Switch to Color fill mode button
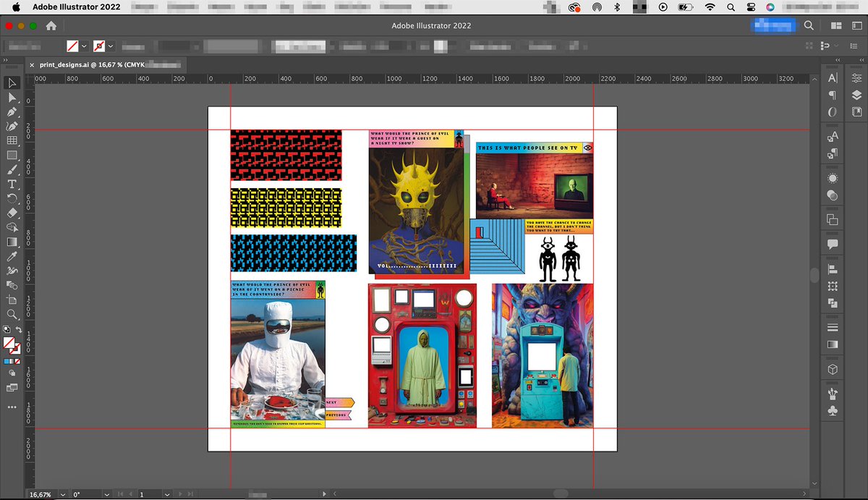The width and height of the screenshot is (868, 500). click(7, 360)
